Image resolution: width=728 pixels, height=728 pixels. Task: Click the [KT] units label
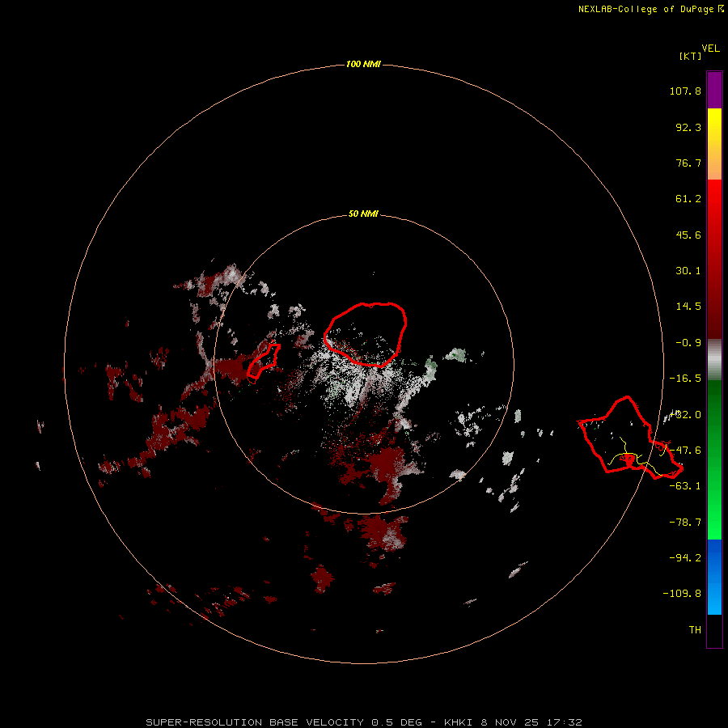tap(691, 56)
